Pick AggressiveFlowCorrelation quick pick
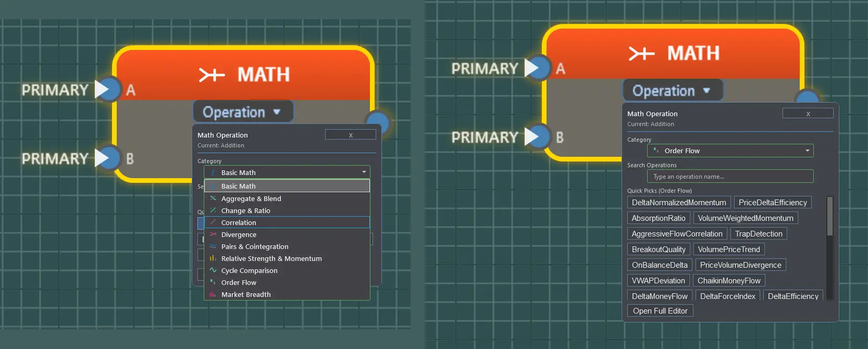Image resolution: width=868 pixels, height=349 pixels. pos(677,234)
